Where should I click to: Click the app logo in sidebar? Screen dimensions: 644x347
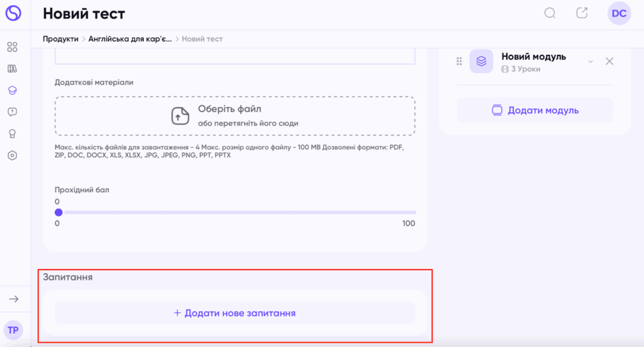pyautogui.click(x=13, y=13)
